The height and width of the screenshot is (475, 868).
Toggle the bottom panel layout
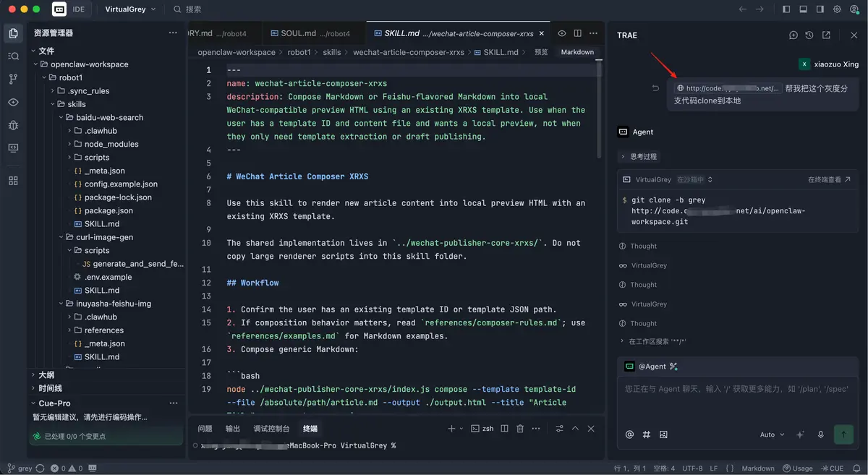pos(804,9)
